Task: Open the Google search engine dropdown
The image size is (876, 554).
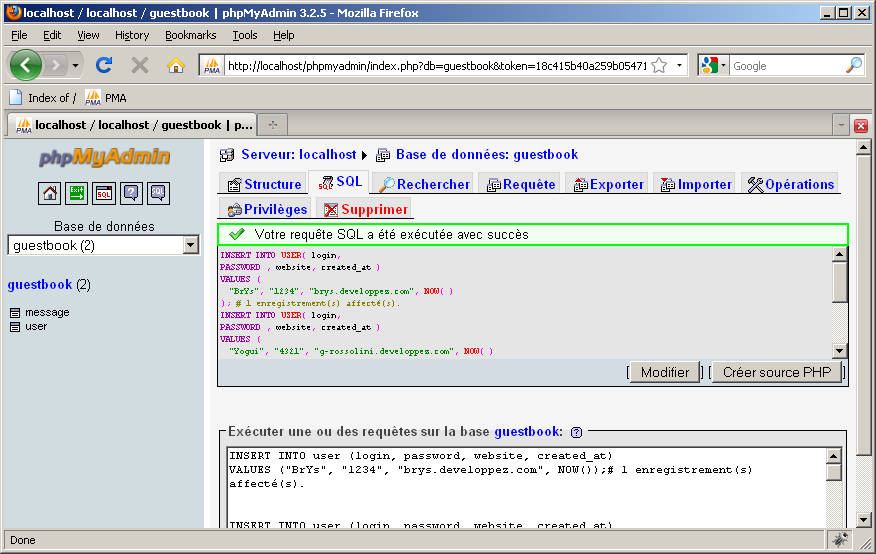Action: coord(714,65)
